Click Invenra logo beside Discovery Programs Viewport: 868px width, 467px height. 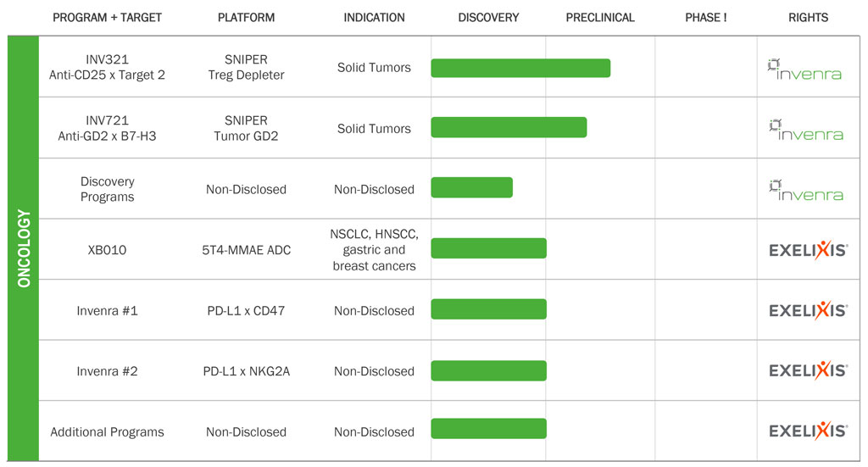pyautogui.click(x=806, y=191)
